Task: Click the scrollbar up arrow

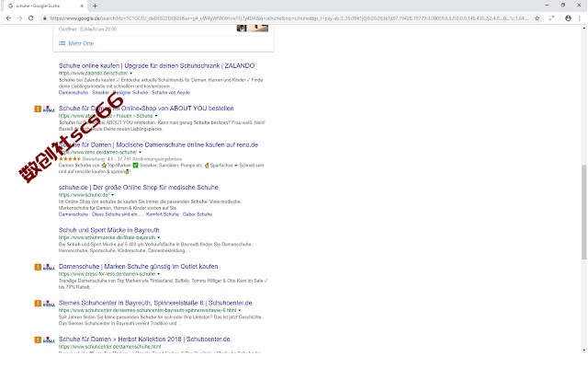Action: (x=584, y=29)
